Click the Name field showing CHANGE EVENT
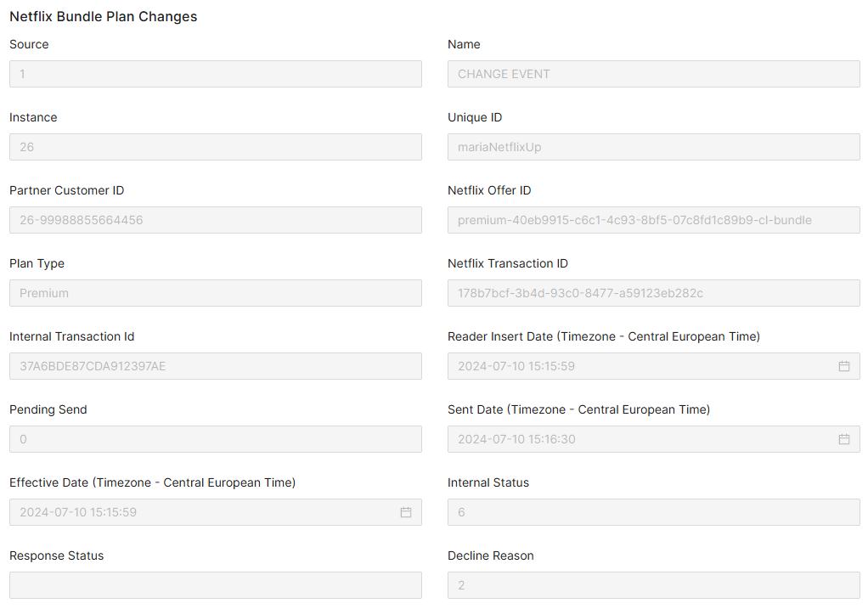Viewport: 868px width, 609px height. (x=653, y=74)
